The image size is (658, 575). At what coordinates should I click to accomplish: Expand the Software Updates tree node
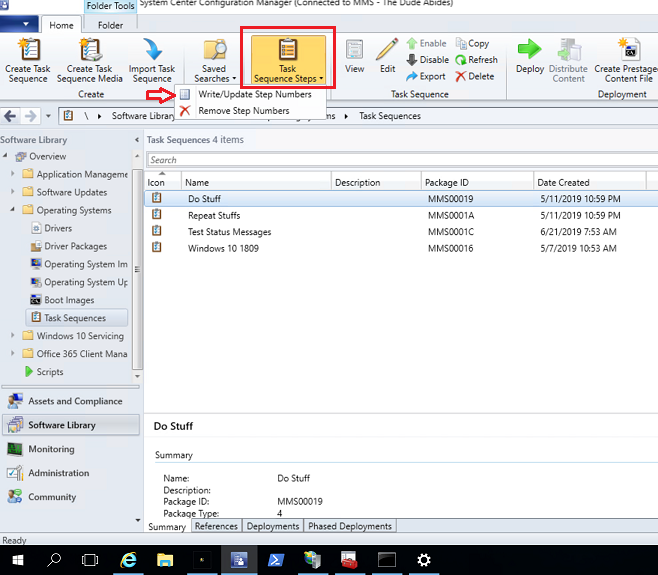coord(12,191)
